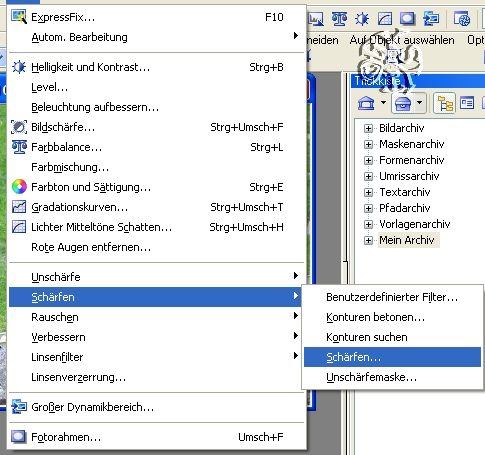Expand the Mein Archiv tree node
485x455 pixels.
point(368,240)
